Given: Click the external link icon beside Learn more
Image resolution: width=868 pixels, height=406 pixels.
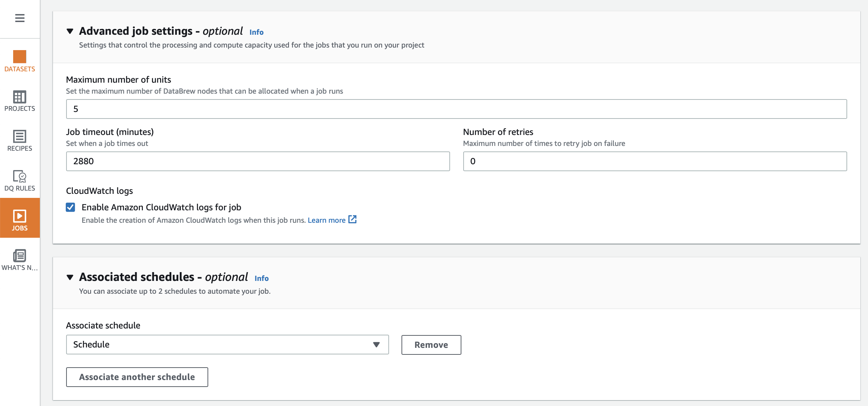Looking at the screenshot, I should point(353,219).
